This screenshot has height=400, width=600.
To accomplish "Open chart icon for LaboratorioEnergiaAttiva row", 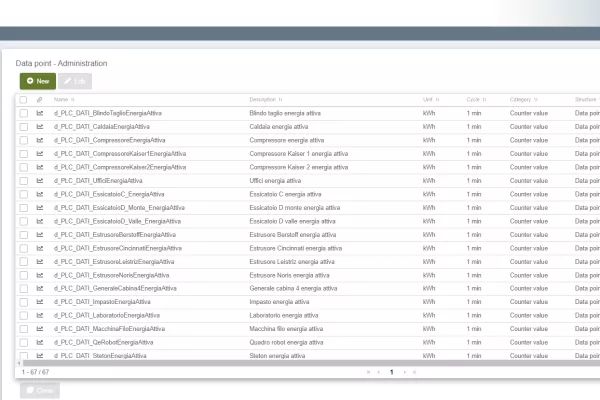I will pos(40,315).
